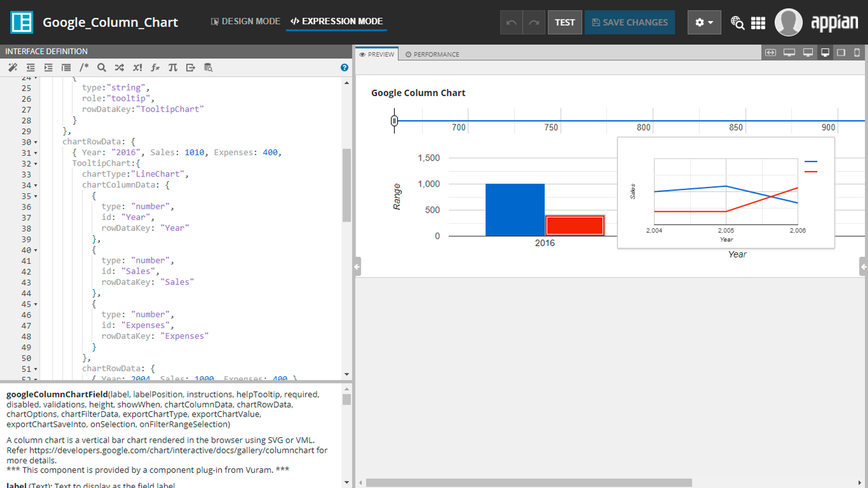Viewport: 868px width, 488px height.
Task: Click code editor scroll down arrow
Action: 347,374
